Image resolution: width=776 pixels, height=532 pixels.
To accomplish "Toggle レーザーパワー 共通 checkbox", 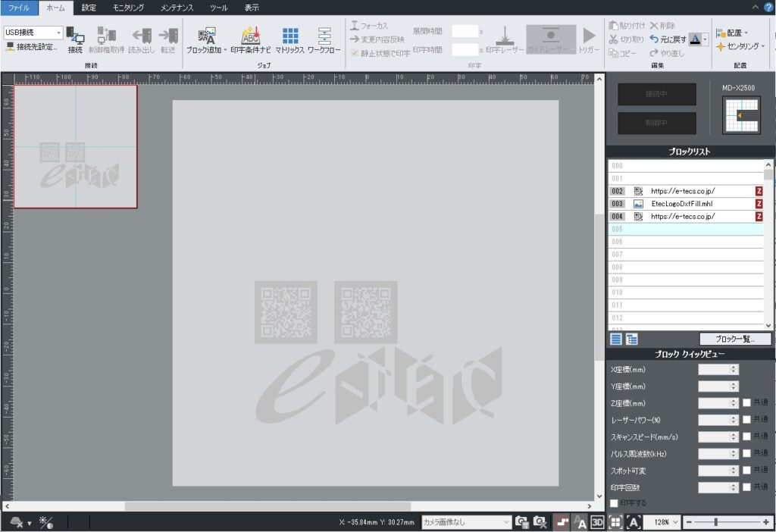I will [x=746, y=420].
